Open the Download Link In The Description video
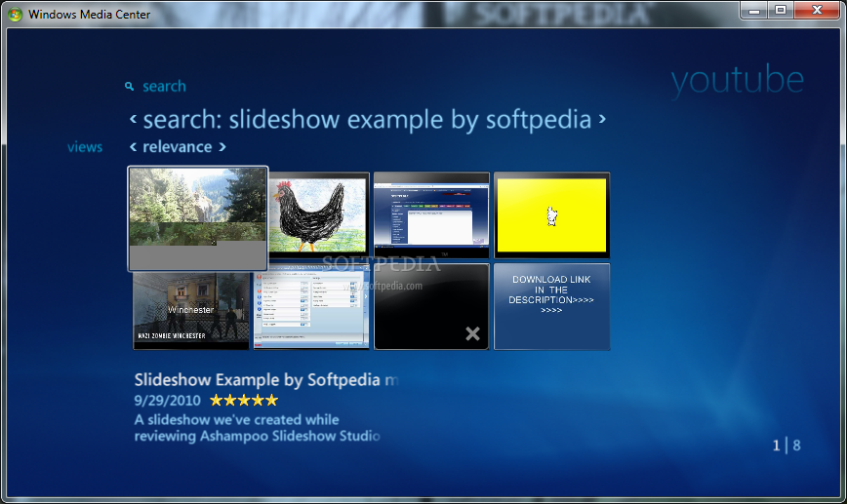847x504 pixels. coord(551,306)
